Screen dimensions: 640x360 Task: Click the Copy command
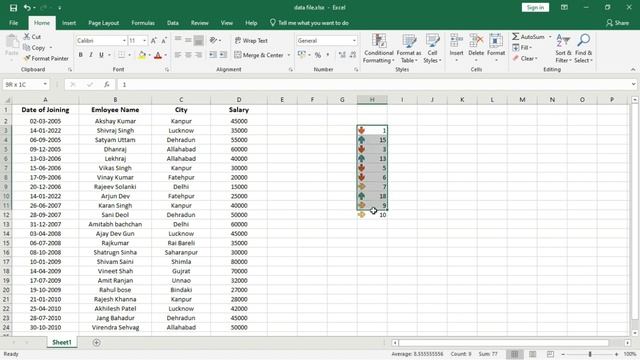click(x=34, y=48)
